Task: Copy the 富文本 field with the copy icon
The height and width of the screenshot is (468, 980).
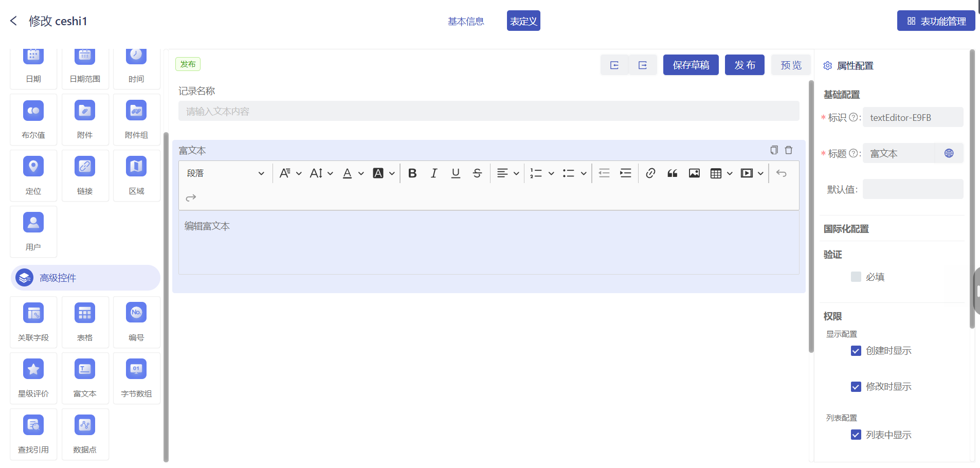Action: (774, 150)
